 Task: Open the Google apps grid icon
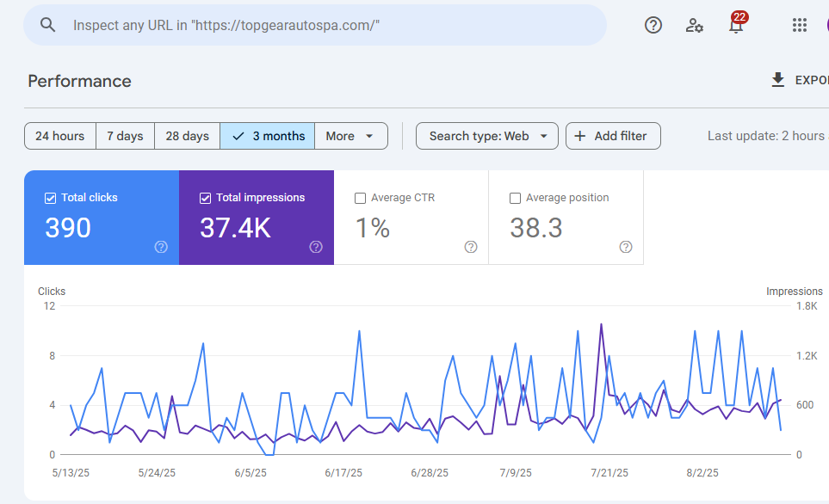[800, 25]
